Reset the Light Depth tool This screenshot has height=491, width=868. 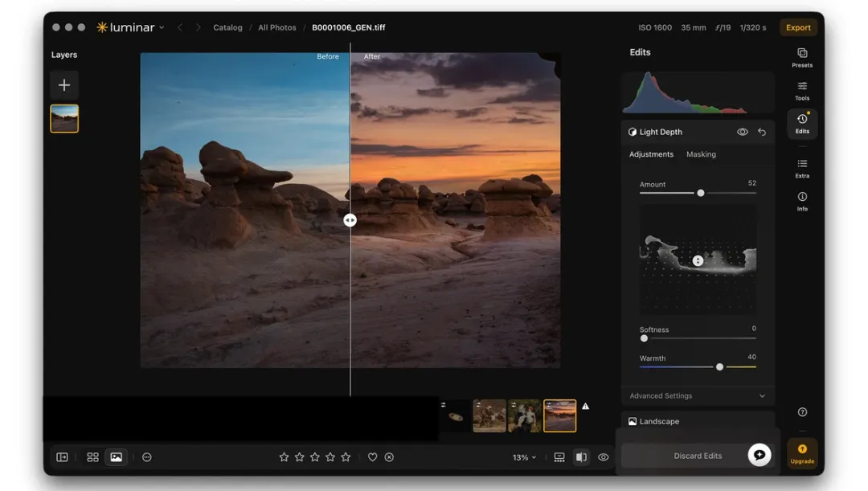(x=762, y=132)
